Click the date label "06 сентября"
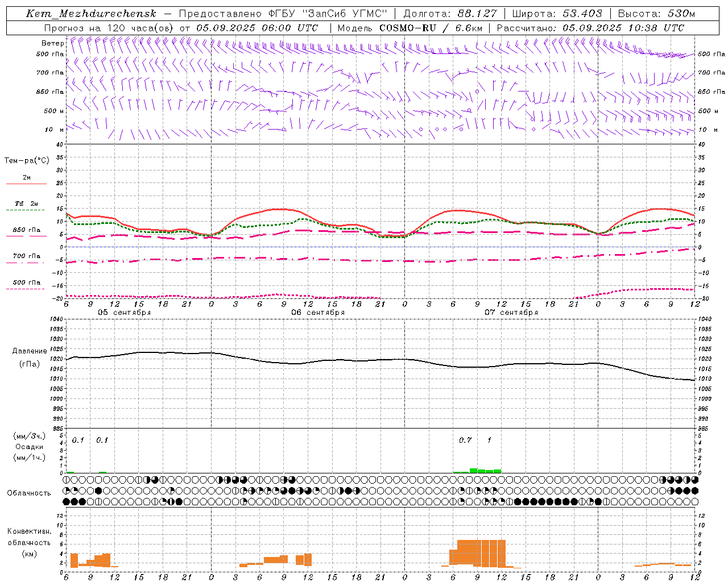 pyautogui.click(x=318, y=313)
